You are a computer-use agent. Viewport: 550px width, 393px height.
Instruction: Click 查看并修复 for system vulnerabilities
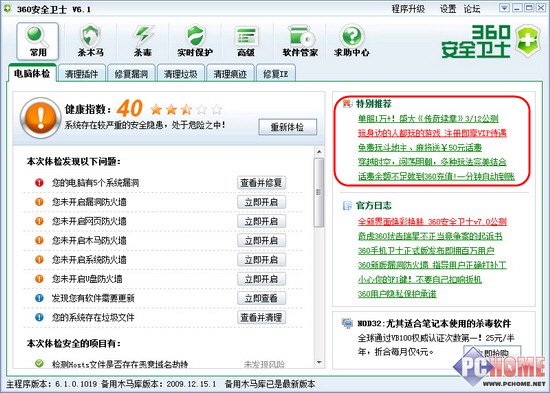tap(261, 182)
